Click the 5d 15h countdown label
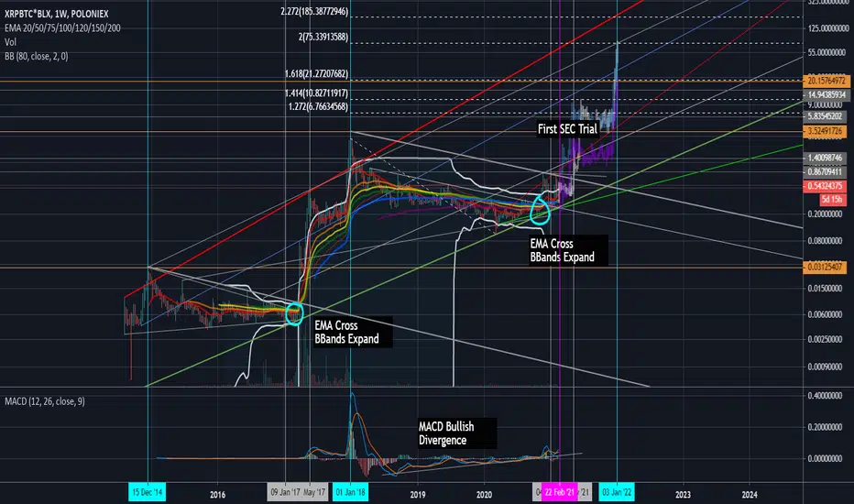854x504 pixels. coord(833,200)
